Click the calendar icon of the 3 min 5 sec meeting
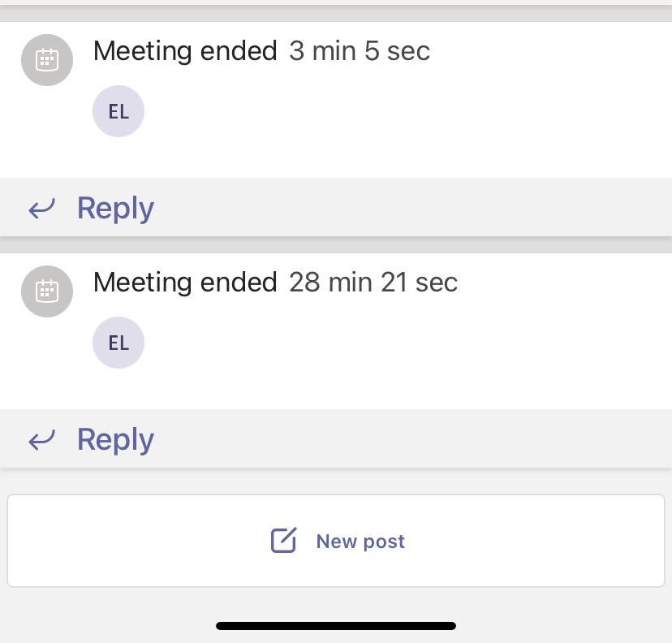 (x=47, y=60)
